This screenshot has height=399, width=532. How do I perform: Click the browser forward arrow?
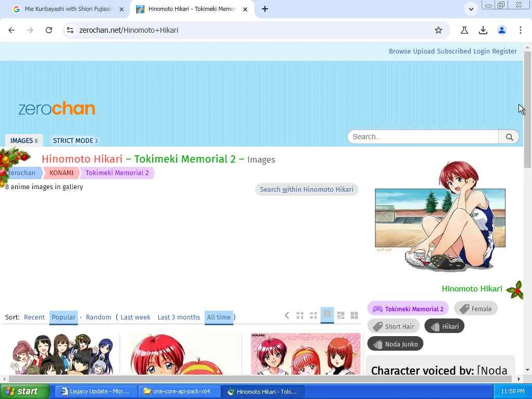30,30
